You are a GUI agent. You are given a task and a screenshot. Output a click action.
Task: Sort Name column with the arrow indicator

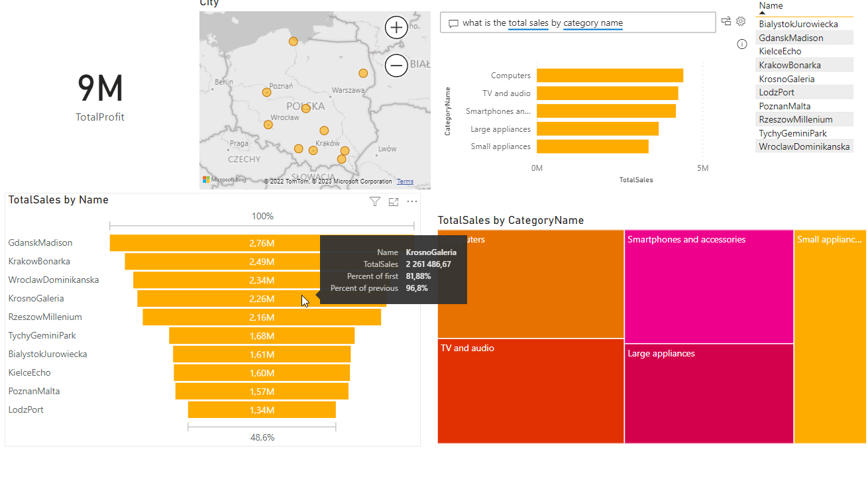coord(763,12)
